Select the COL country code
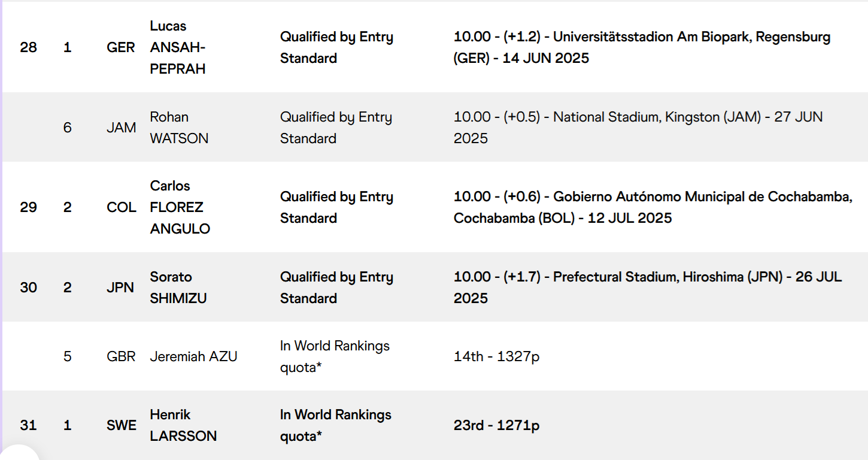The image size is (868, 460). [x=122, y=207]
